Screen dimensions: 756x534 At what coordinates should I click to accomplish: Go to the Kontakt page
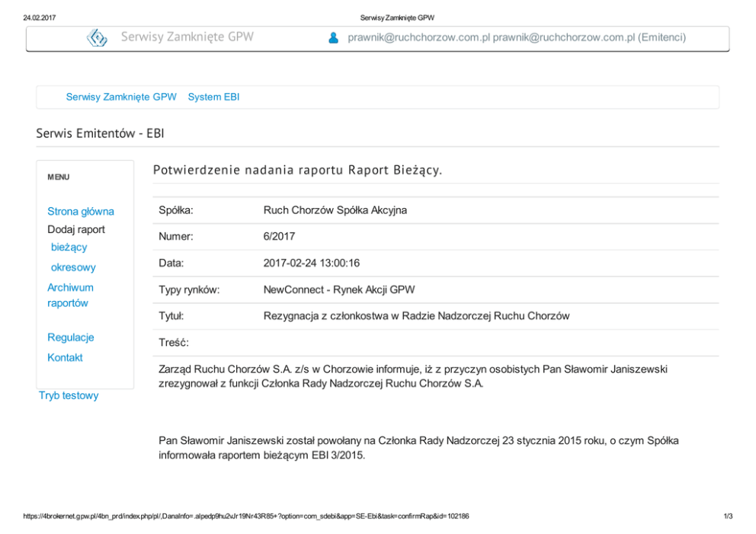click(65, 357)
